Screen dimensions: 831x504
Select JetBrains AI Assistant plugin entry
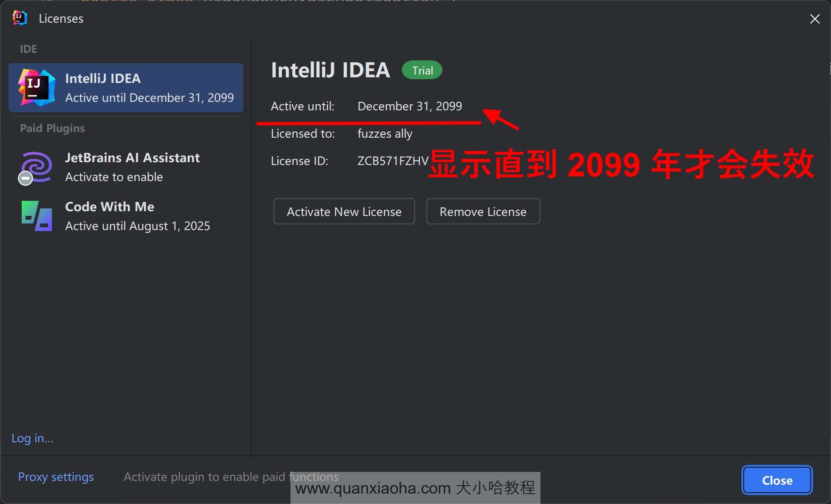126,167
